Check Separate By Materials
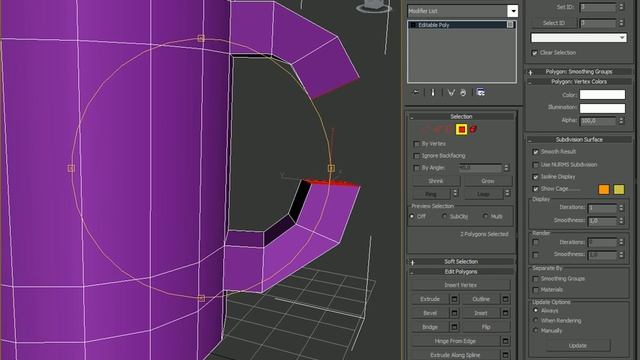The height and width of the screenshot is (360, 640). (536, 290)
